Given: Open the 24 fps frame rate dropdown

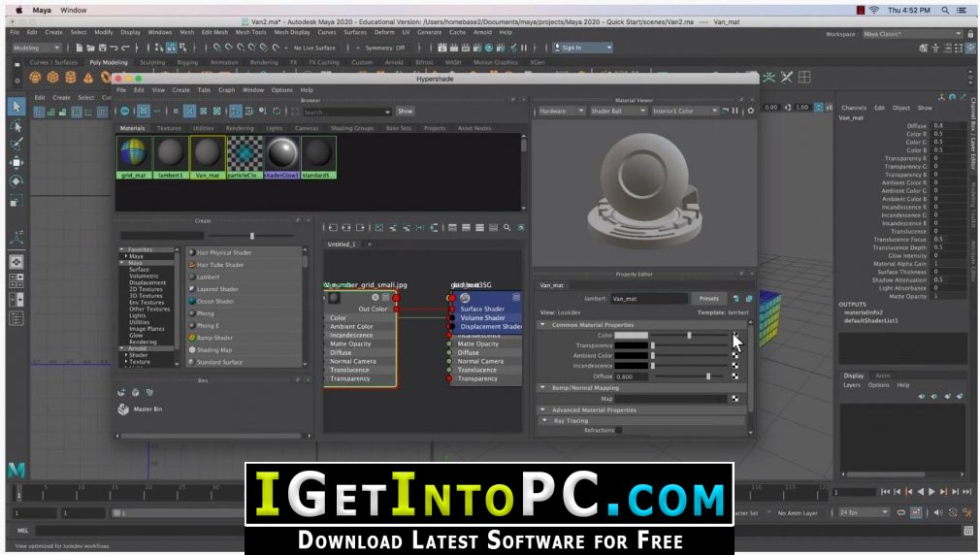Looking at the screenshot, I should [864, 512].
